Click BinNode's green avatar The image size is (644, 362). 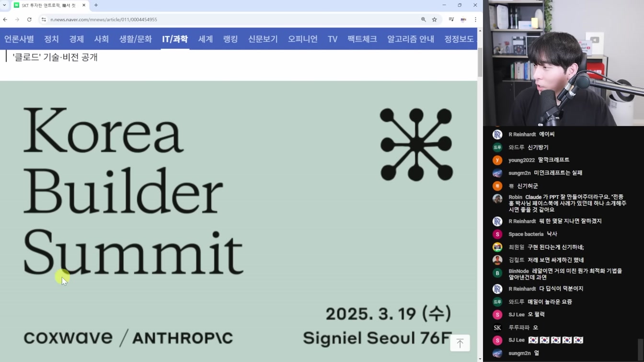497,273
